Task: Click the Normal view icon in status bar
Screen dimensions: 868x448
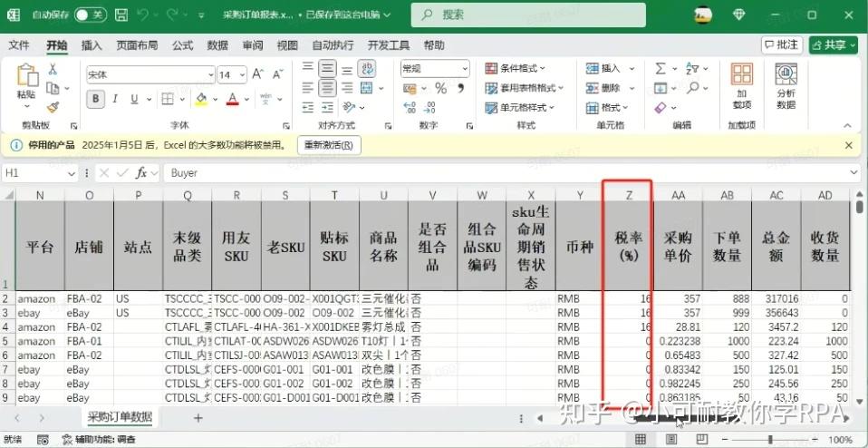Action: [x=641, y=439]
